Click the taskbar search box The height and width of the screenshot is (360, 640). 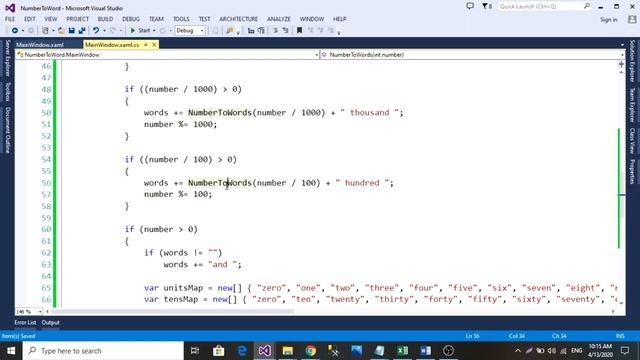point(103,351)
